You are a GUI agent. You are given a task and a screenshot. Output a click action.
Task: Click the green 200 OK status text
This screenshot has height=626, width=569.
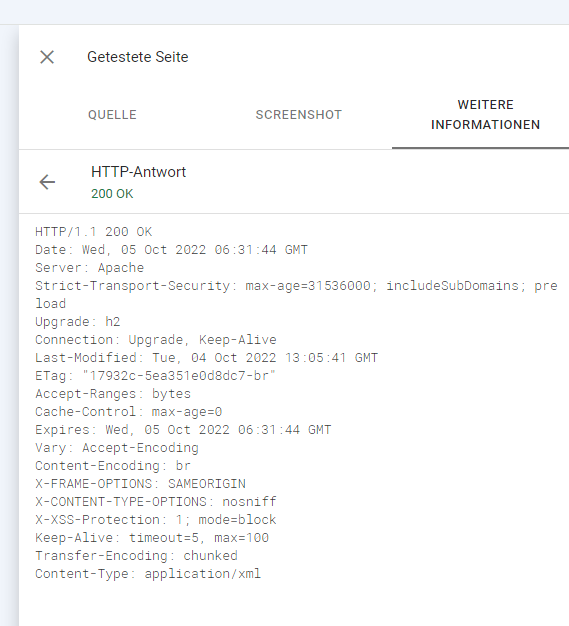pos(112,194)
